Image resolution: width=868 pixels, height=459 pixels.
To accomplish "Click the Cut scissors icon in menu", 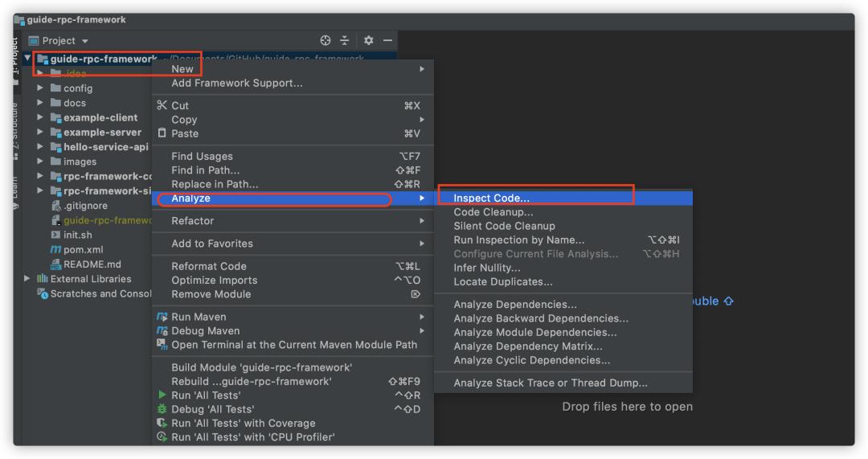I will tap(162, 105).
